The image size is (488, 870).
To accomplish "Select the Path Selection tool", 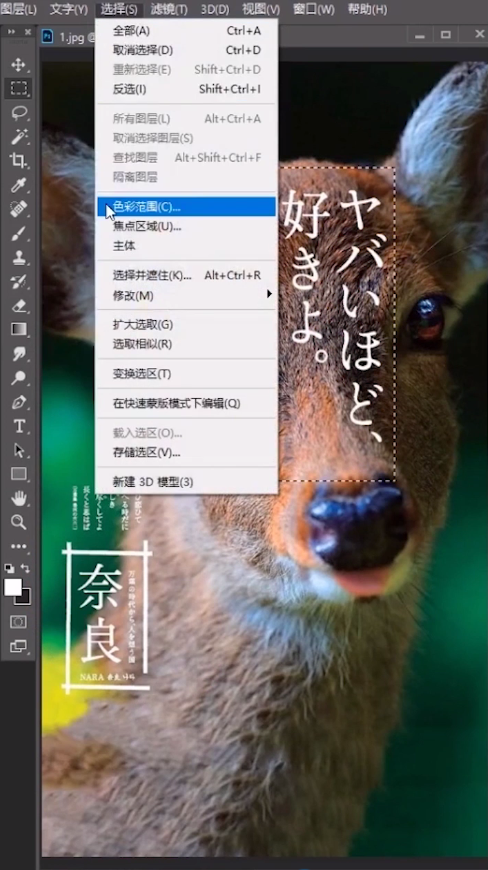I will [x=18, y=451].
